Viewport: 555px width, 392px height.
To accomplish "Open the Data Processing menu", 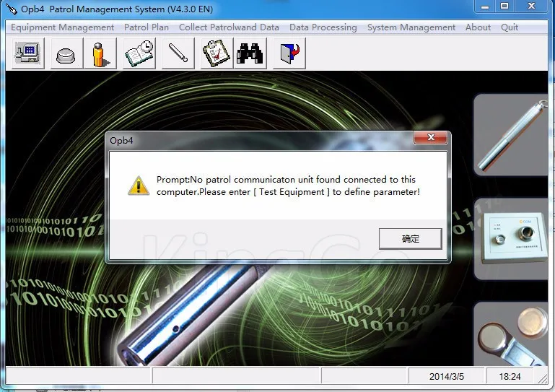I will click(x=323, y=27).
